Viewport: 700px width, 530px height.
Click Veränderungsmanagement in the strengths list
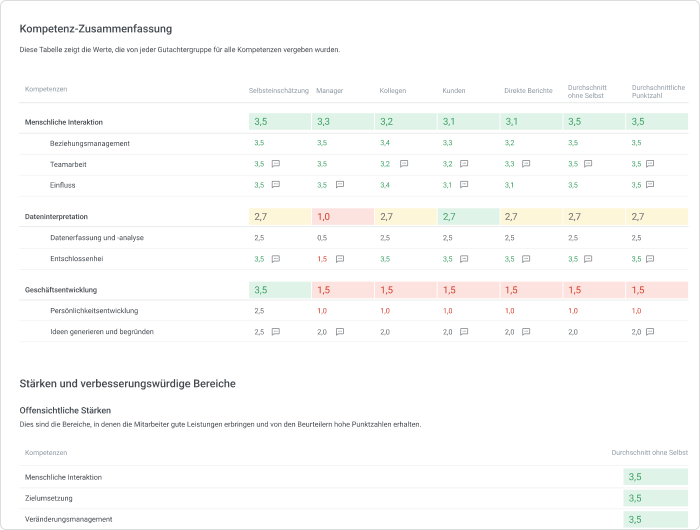coord(68,519)
